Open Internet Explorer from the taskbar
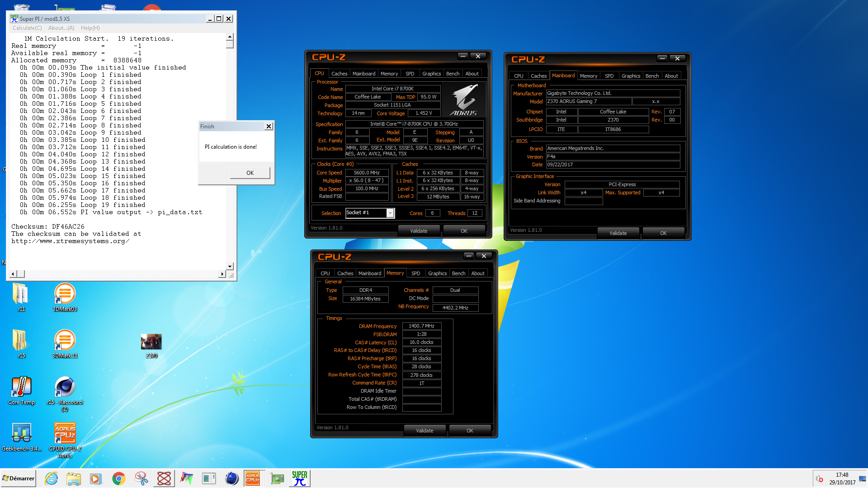Viewport: 868px width, 488px height. tap(51, 479)
